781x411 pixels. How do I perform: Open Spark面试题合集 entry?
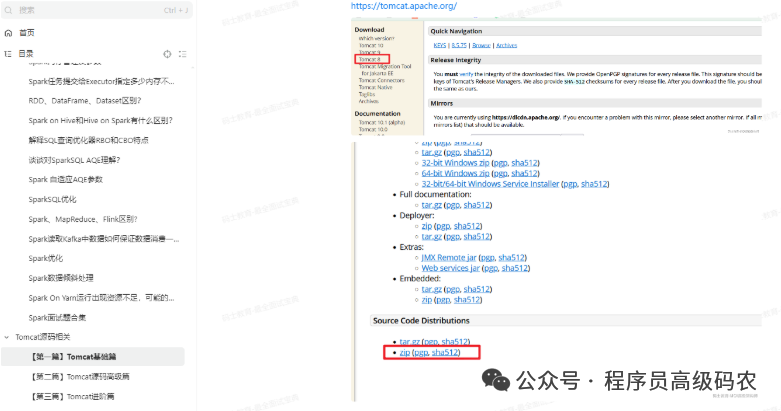click(57, 317)
